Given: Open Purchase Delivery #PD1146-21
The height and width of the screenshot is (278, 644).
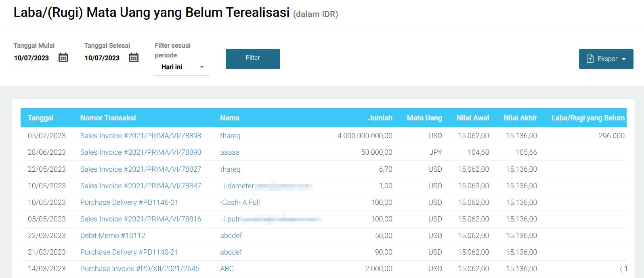Looking at the screenshot, I should 129,202.
